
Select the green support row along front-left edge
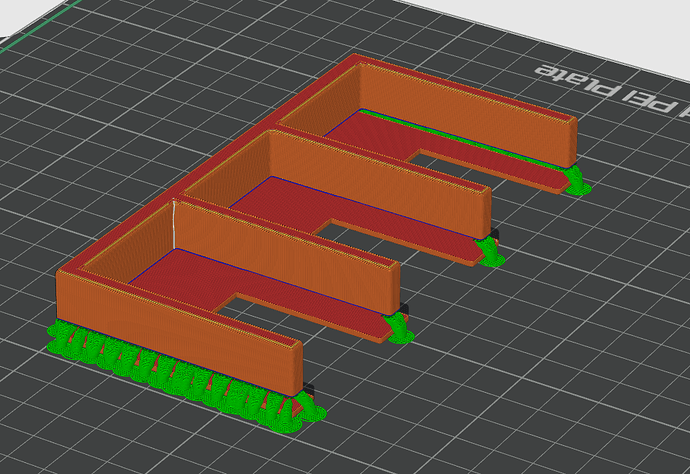coord(150,365)
